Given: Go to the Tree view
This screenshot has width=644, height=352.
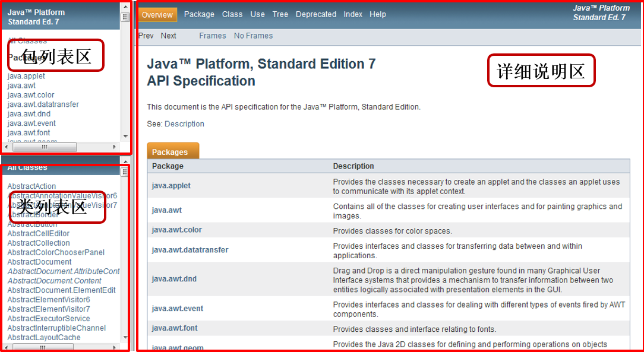Looking at the screenshot, I should [x=280, y=14].
